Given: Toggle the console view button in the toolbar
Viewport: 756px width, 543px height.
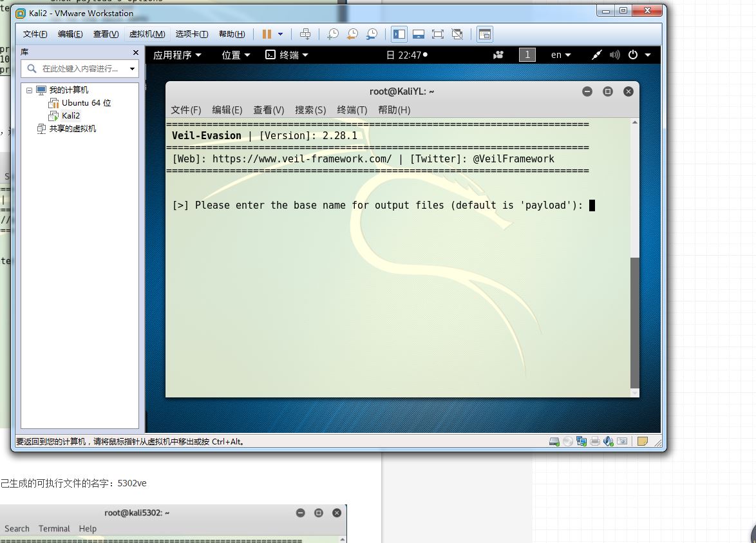Looking at the screenshot, I should pyautogui.click(x=484, y=34).
